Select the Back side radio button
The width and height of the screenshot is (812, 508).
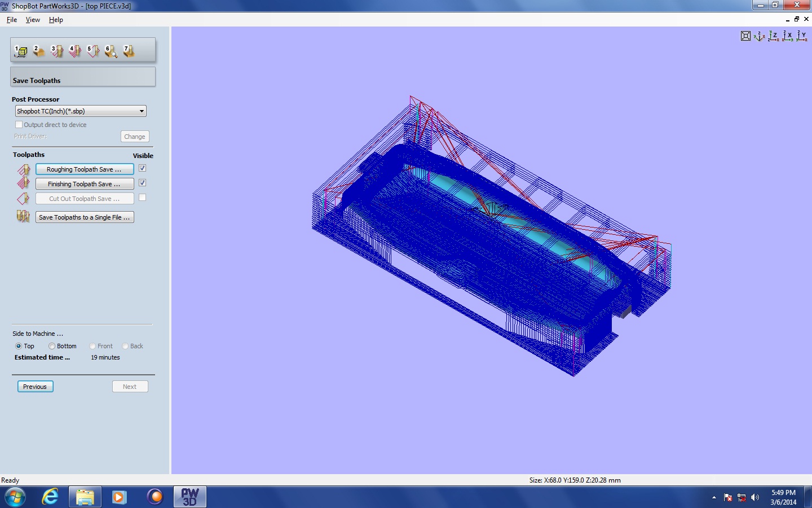[125, 346]
